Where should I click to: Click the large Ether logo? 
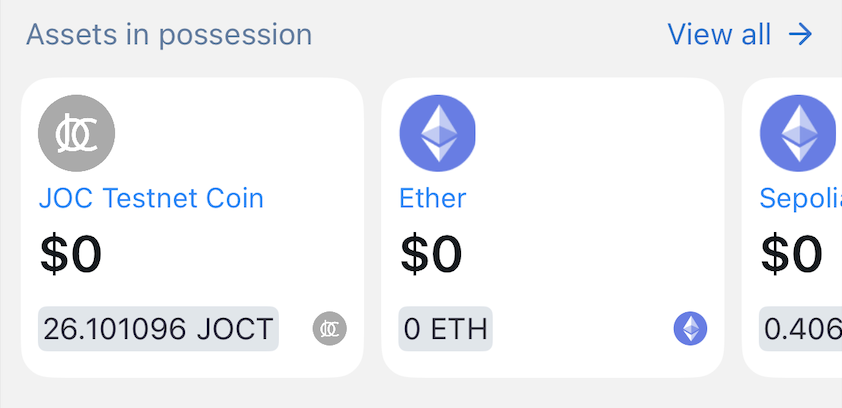(x=437, y=133)
